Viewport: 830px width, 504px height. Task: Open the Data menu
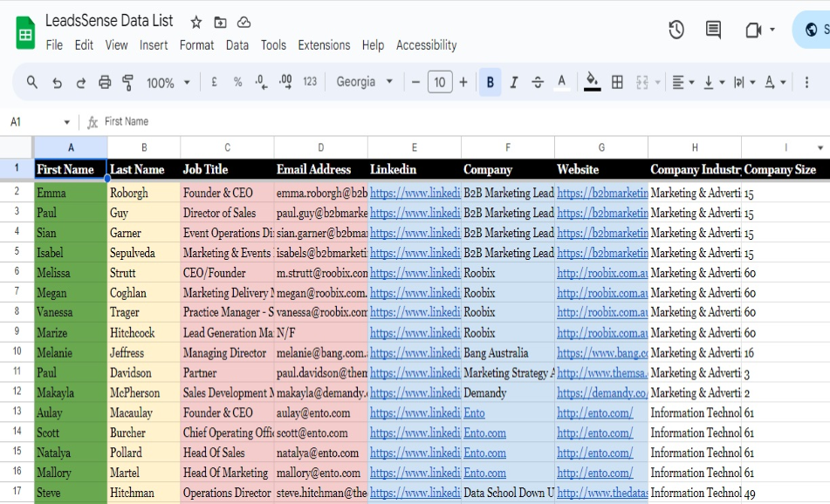point(237,45)
